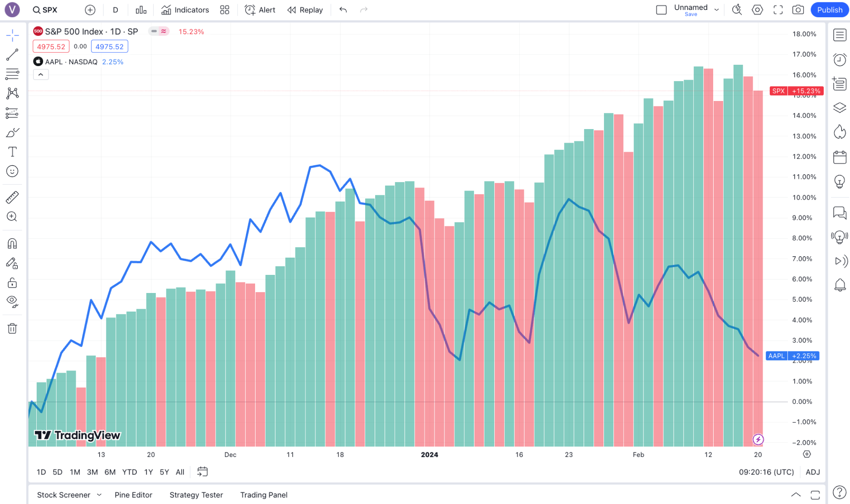
Task: Toggle fullscreen mode
Action: (778, 10)
